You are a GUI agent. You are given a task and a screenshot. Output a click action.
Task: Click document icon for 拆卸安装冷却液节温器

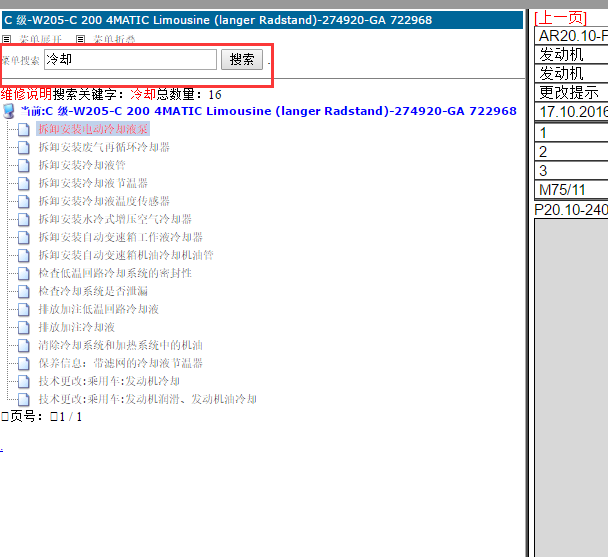(24, 183)
